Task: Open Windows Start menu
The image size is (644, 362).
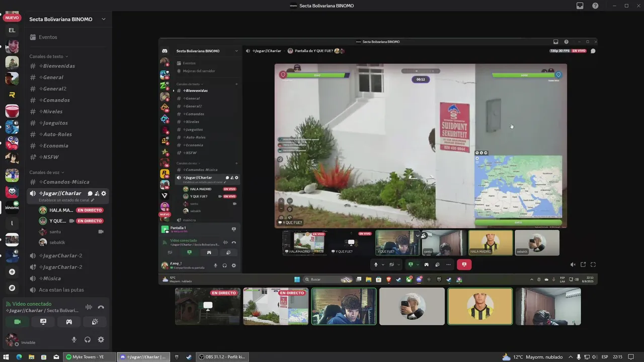Action: click(x=6, y=357)
